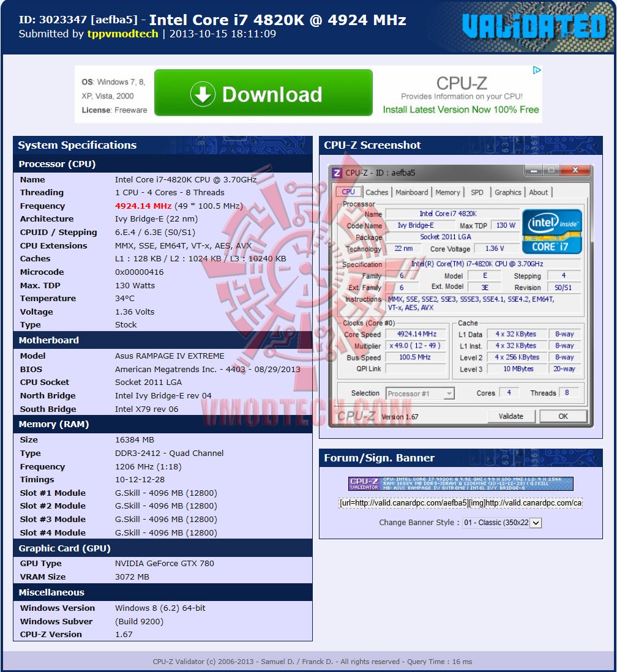This screenshot has height=672, width=617.
Task: Click the CPU-Z ad title text
Action: click(462, 83)
